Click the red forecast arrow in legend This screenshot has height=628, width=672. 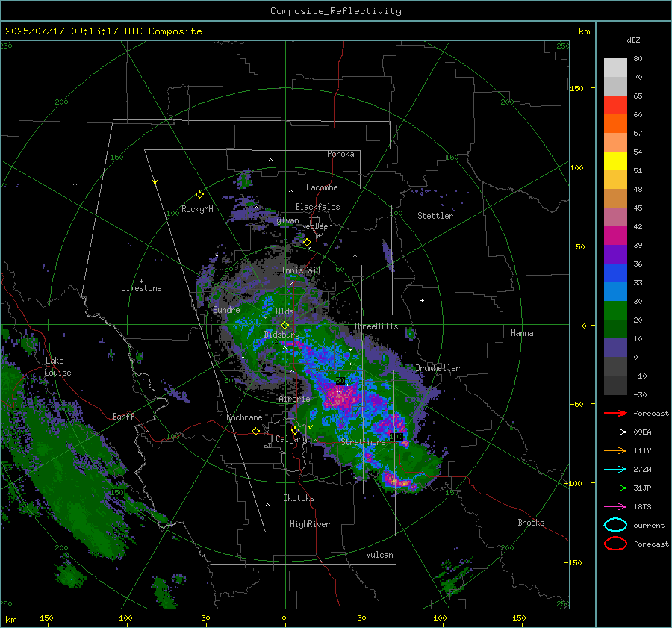coord(615,413)
